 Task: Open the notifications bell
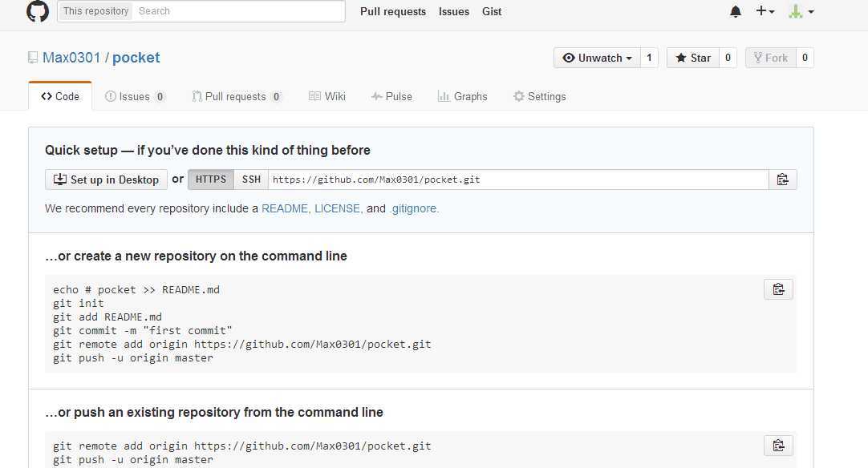click(x=736, y=11)
